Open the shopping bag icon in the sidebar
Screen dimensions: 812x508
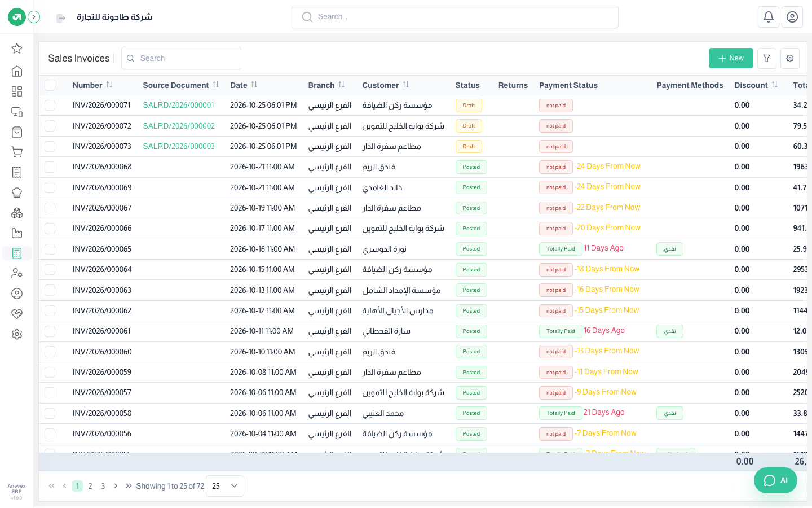[17, 132]
